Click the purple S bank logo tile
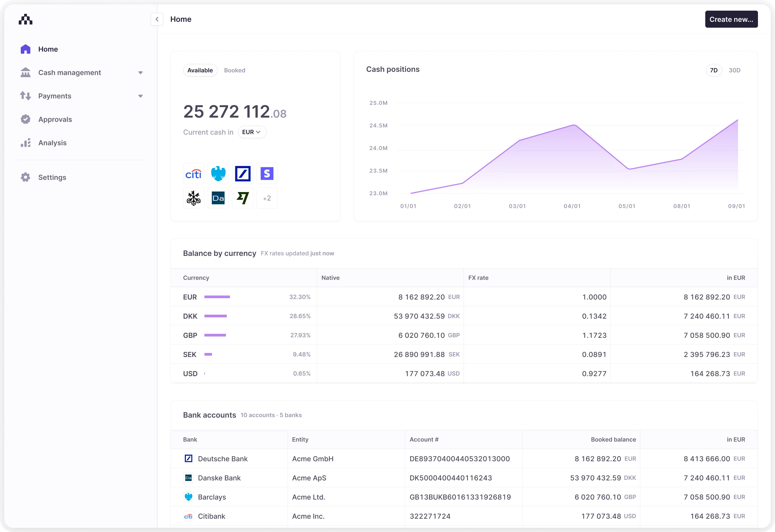Viewport: 775px width, 532px height. click(x=267, y=174)
